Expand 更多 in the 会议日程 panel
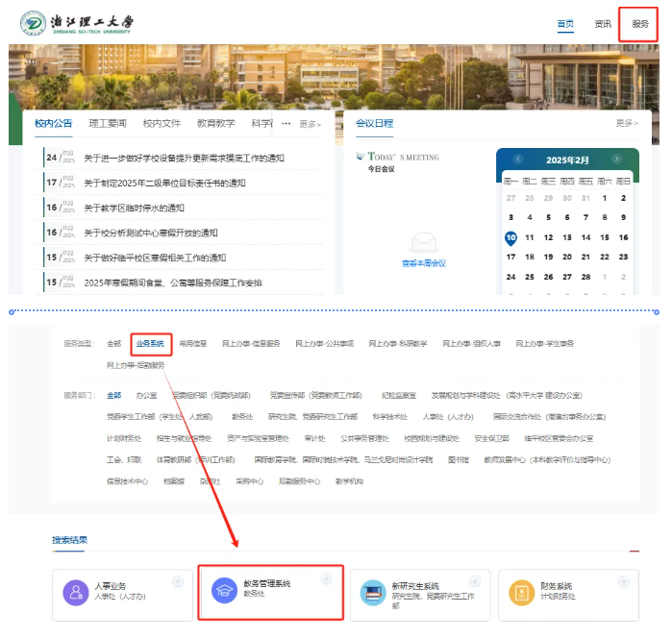This screenshot has width=672, height=638. (x=626, y=123)
